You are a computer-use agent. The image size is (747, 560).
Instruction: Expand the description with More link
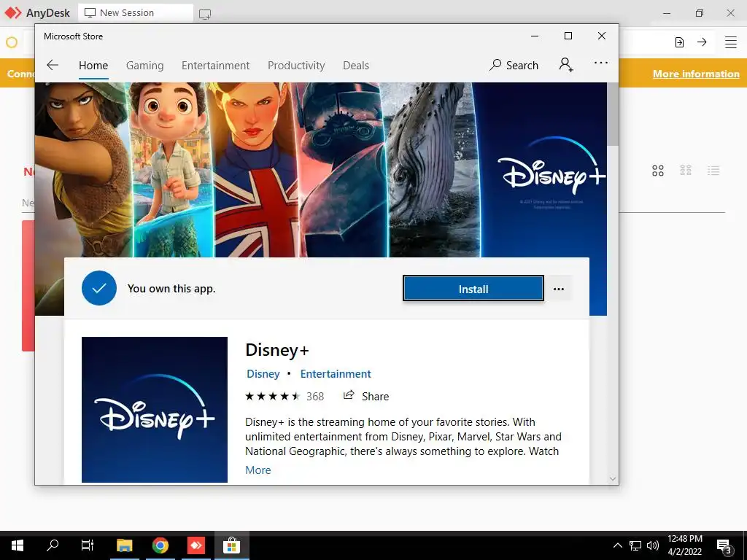[258, 470]
